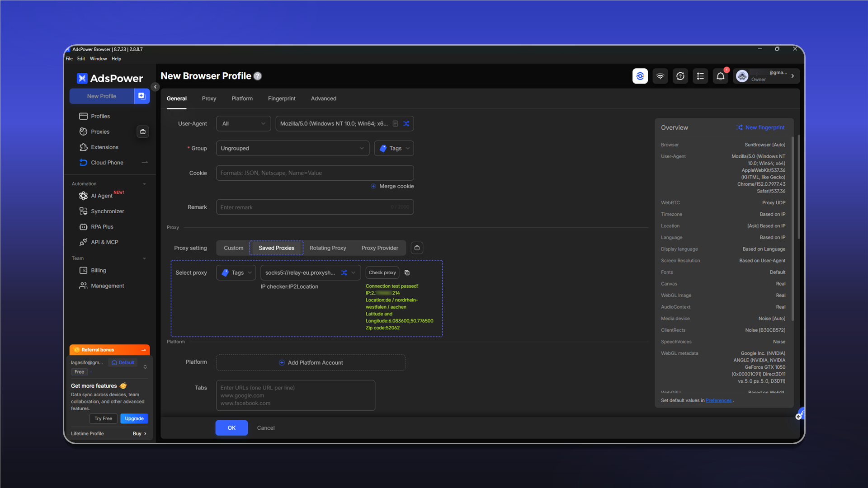This screenshot has height=488, width=868.
Task: Switch to the Proxy tab
Action: [209, 99]
